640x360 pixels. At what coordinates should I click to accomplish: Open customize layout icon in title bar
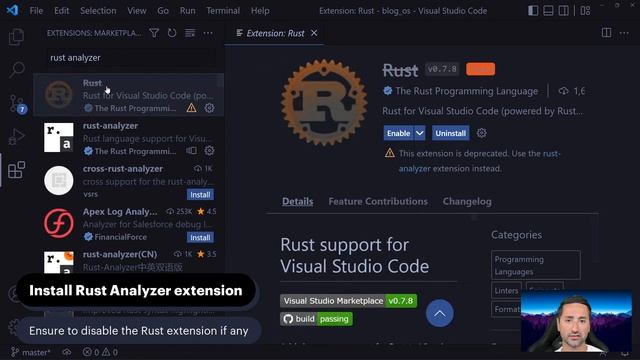pos(585,11)
